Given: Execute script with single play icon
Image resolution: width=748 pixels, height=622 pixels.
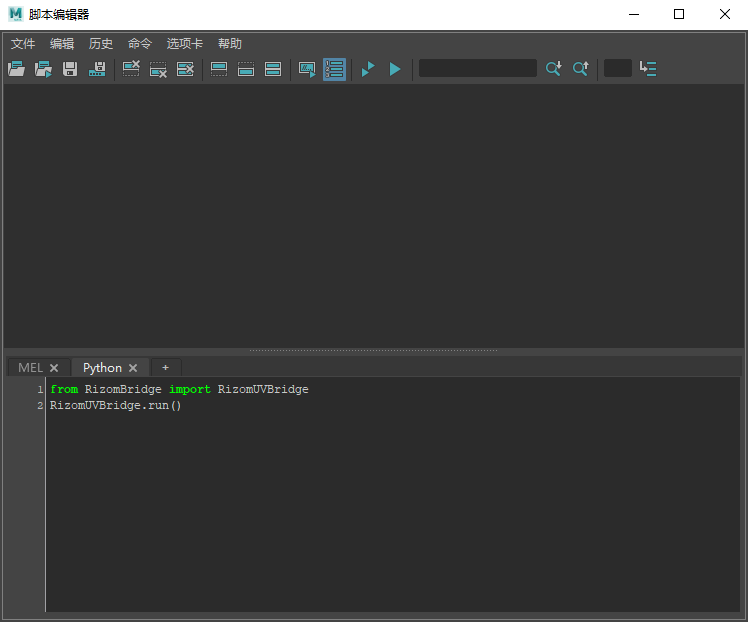Looking at the screenshot, I should tap(395, 69).
